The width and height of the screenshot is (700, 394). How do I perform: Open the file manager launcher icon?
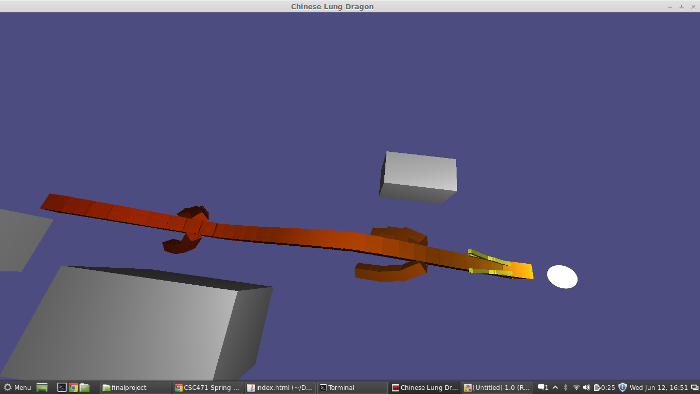point(85,387)
